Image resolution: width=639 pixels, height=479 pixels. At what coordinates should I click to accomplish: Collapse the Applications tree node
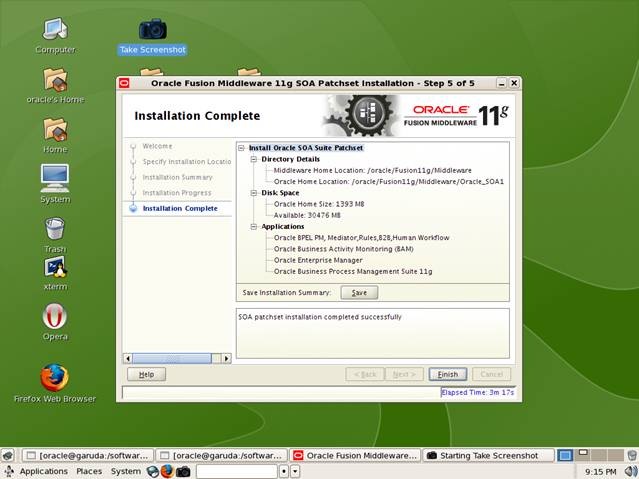click(253, 227)
